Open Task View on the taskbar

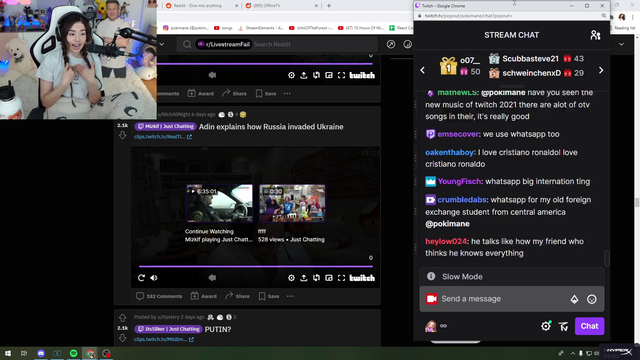tap(24, 353)
